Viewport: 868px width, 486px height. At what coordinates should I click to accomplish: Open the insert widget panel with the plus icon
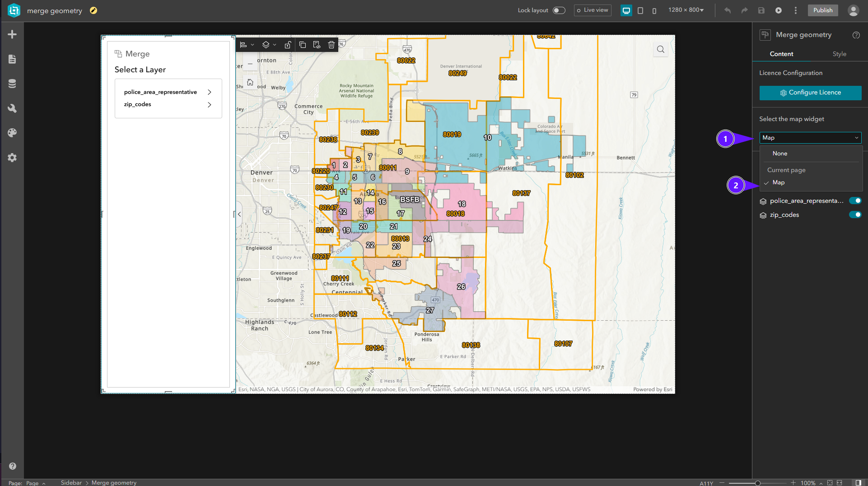point(12,34)
